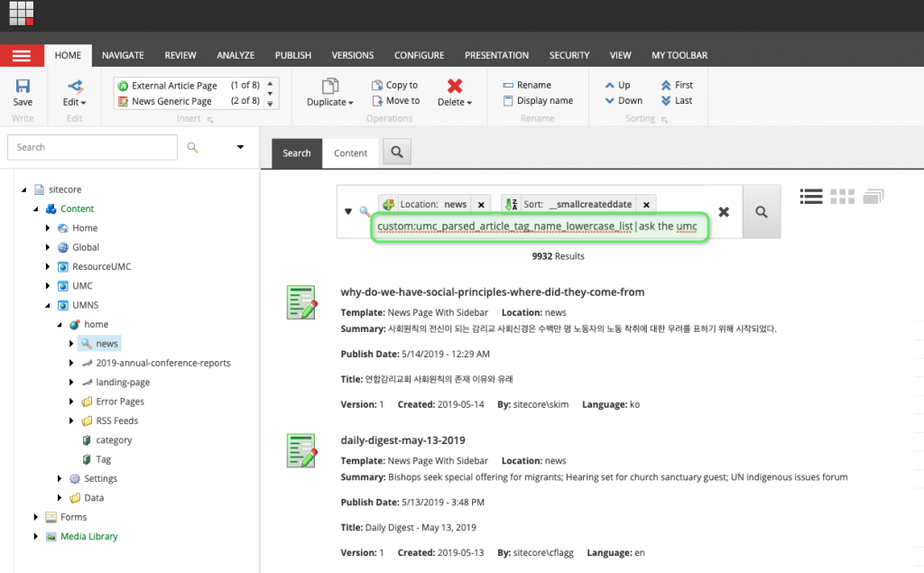Run search with large magnifier button
The width and height of the screenshot is (924, 573).
coord(762,212)
